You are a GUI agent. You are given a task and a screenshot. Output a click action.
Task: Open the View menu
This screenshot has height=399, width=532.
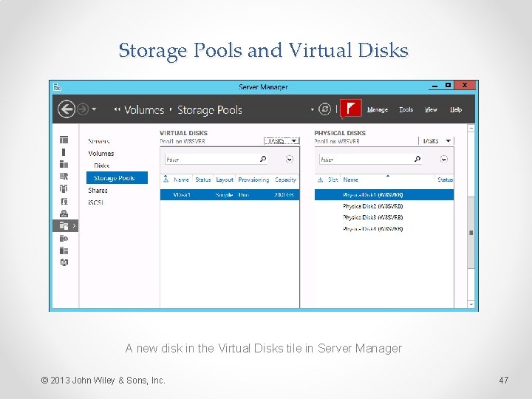point(431,109)
